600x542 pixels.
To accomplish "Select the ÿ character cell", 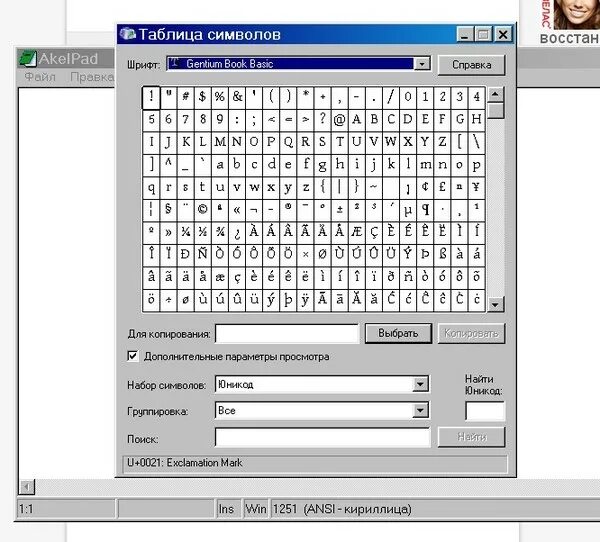I will (305, 300).
